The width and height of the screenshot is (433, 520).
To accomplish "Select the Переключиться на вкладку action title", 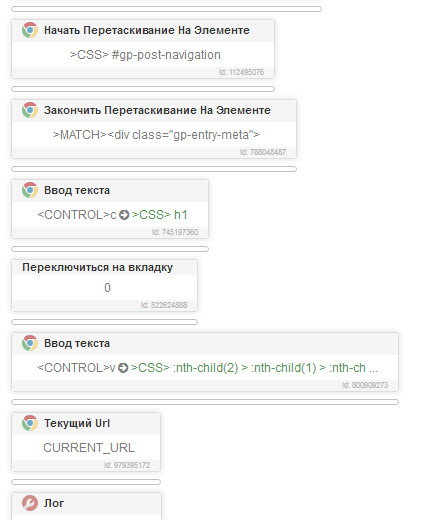I will (x=97, y=267).
